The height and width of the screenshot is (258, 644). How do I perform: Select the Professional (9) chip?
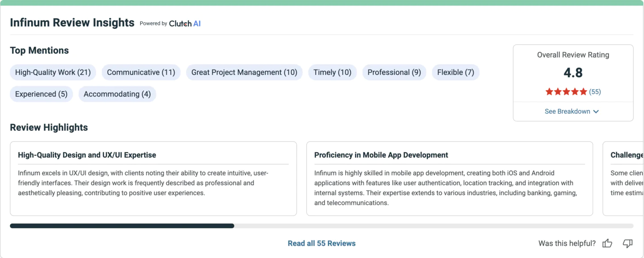point(394,72)
